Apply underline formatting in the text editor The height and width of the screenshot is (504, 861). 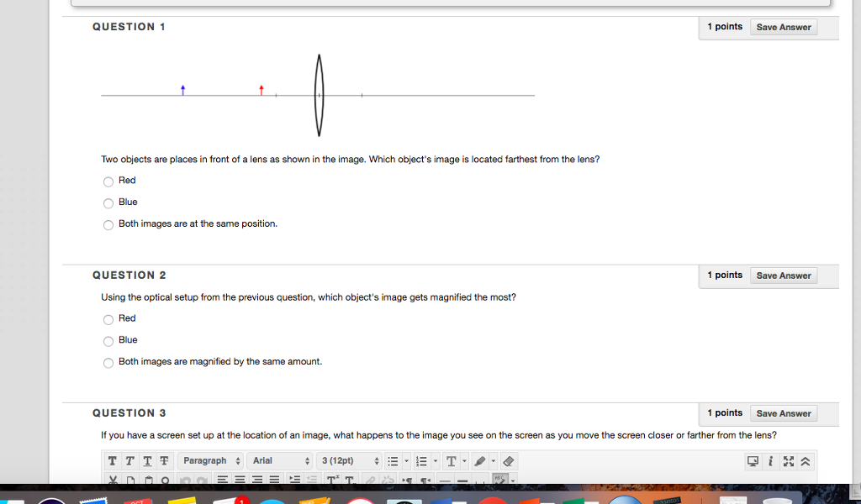[147, 460]
